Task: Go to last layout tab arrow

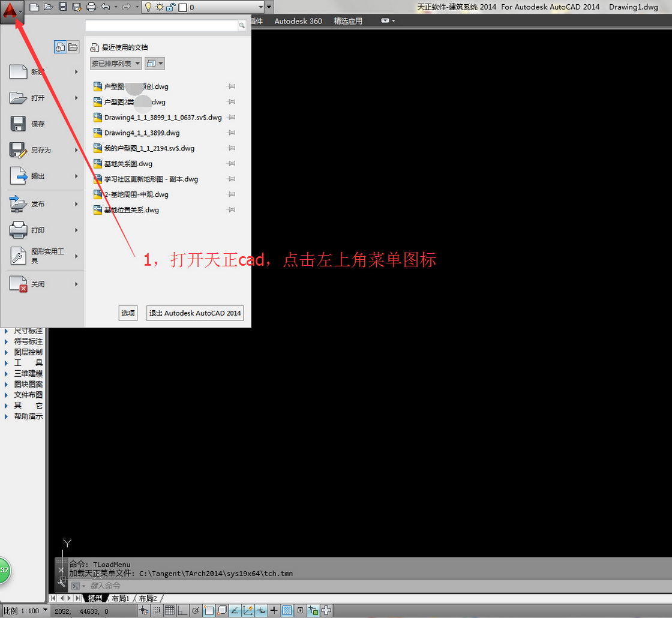Action: [77, 598]
